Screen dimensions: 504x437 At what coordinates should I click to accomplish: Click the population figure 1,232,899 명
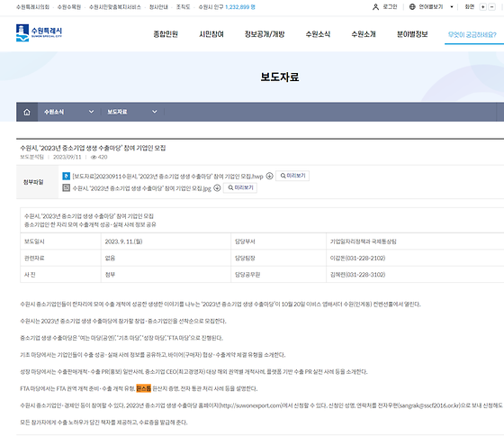(x=240, y=7)
